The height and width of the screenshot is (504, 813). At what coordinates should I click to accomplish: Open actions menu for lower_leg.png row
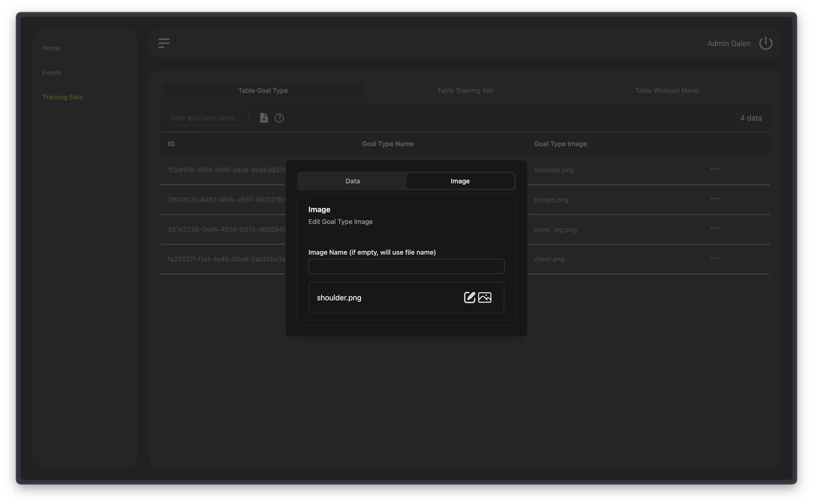click(715, 228)
